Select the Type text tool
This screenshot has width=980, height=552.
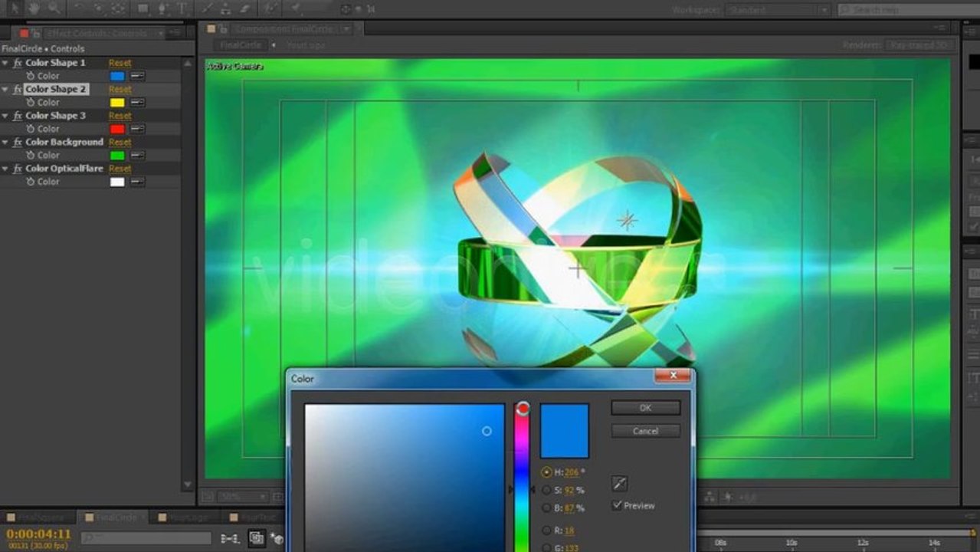[182, 9]
